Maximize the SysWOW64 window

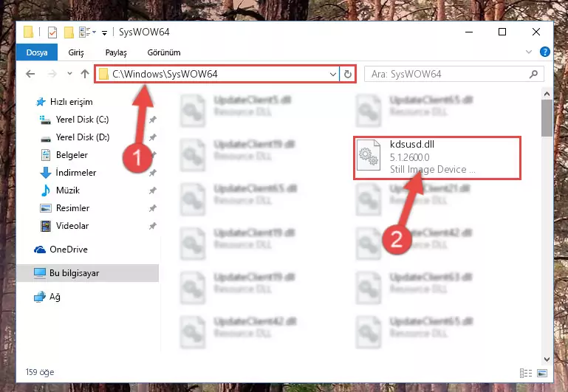pos(502,32)
